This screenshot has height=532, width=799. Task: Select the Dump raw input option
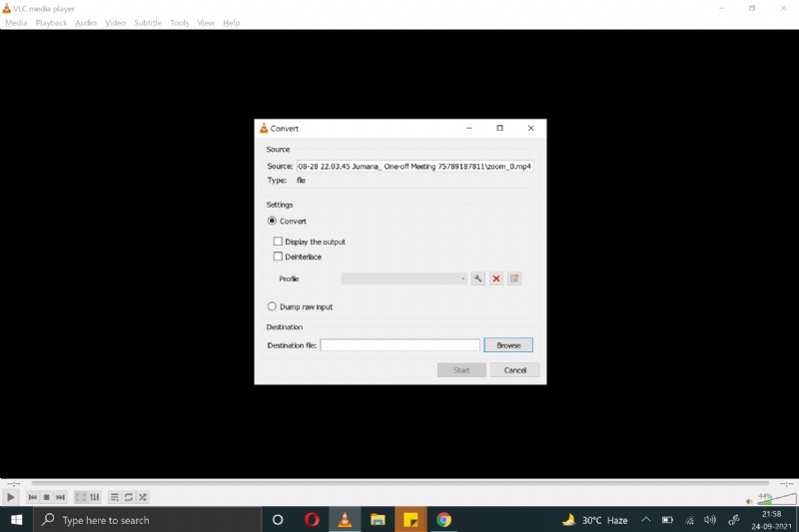(272, 306)
